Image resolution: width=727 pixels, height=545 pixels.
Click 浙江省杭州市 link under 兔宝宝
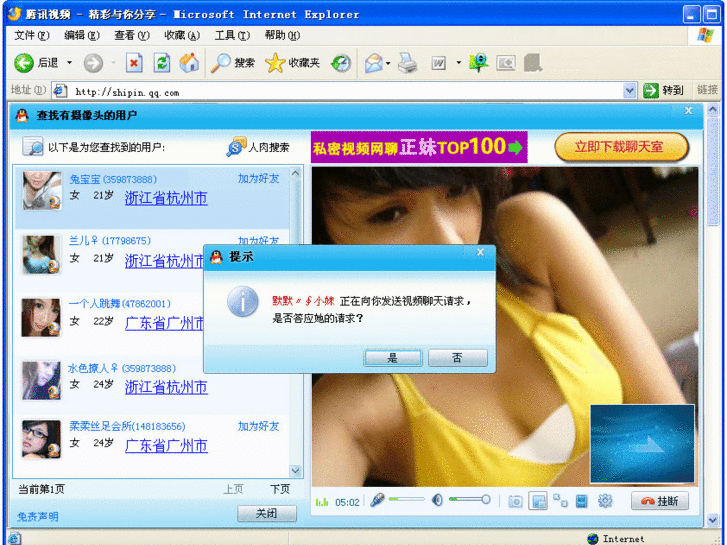(166, 198)
